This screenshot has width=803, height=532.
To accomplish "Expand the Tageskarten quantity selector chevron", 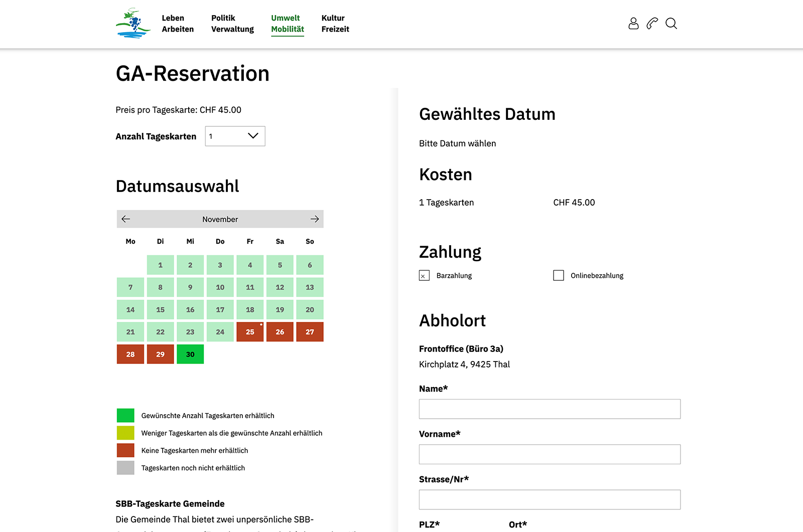I will pos(252,136).
